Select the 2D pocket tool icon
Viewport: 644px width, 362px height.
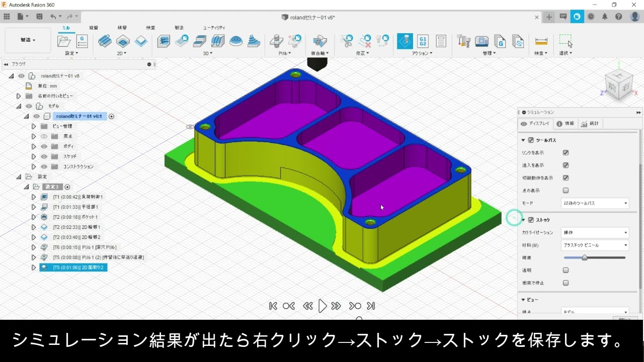tap(123, 41)
